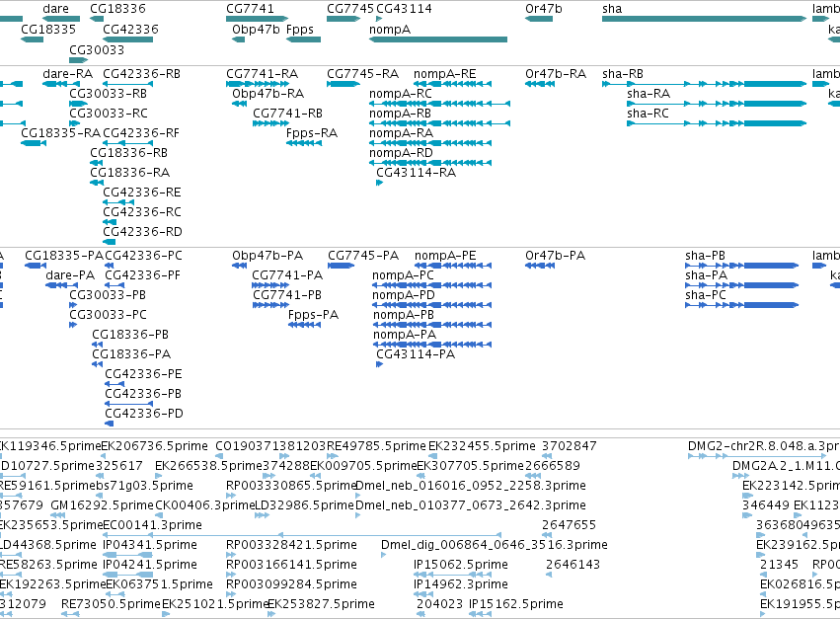Click the CG7745 gene label
The height and width of the screenshot is (619, 840).
click(350, 9)
